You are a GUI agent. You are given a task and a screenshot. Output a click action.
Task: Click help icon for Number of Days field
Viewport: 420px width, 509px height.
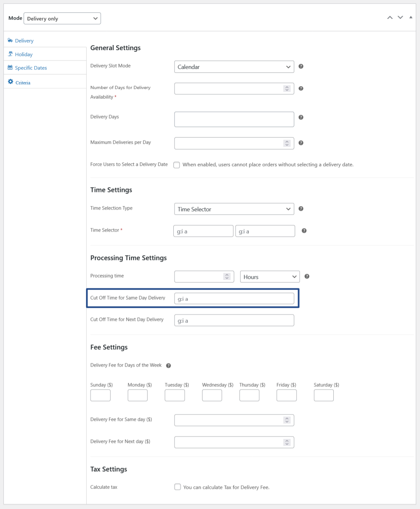pos(301,88)
